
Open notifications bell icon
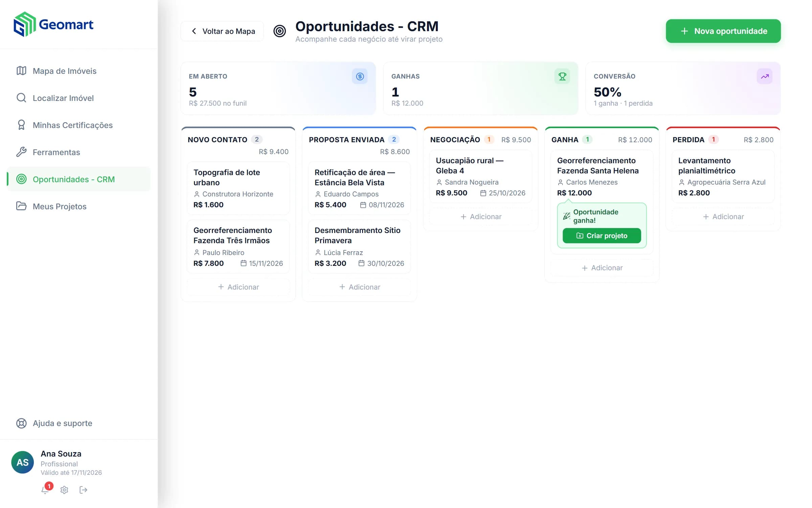pyautogui.click(x=45, y=490)
